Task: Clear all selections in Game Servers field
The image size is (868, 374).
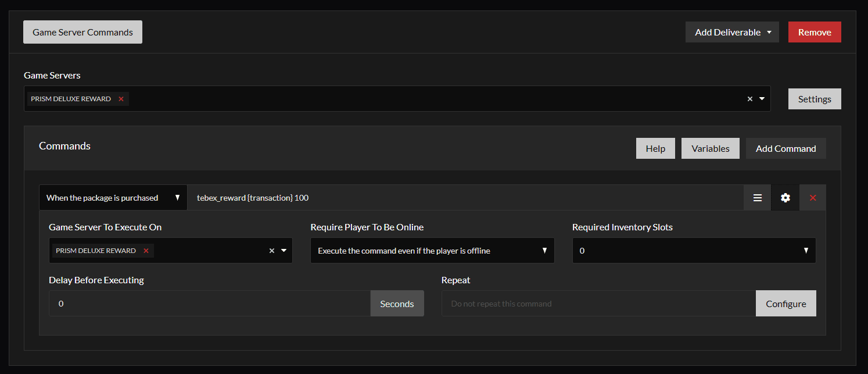Action: [749, 99]
